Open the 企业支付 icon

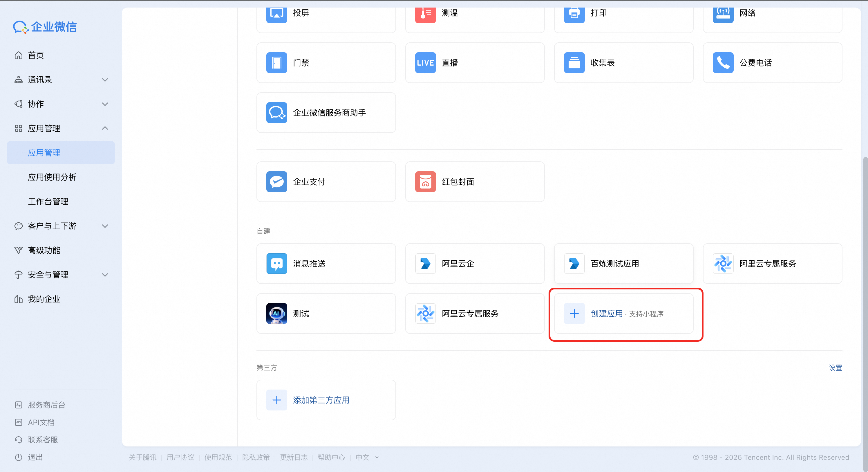click(276, 182)
